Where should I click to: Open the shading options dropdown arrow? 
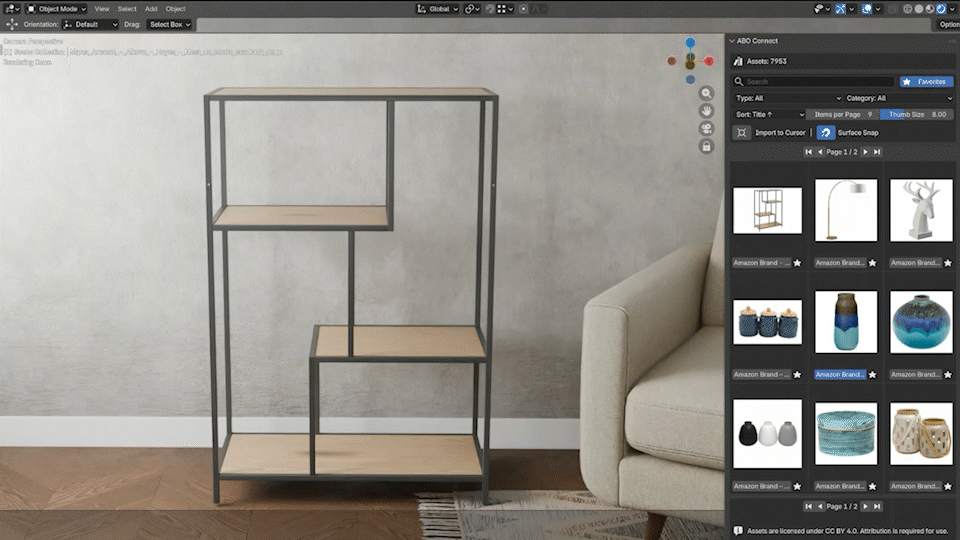point(952,9)
